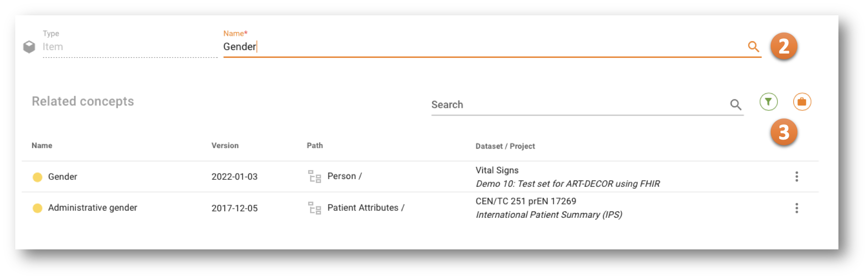Open three-dot menu for Gender row
868x279 pixels.
(x=796, y=177)
